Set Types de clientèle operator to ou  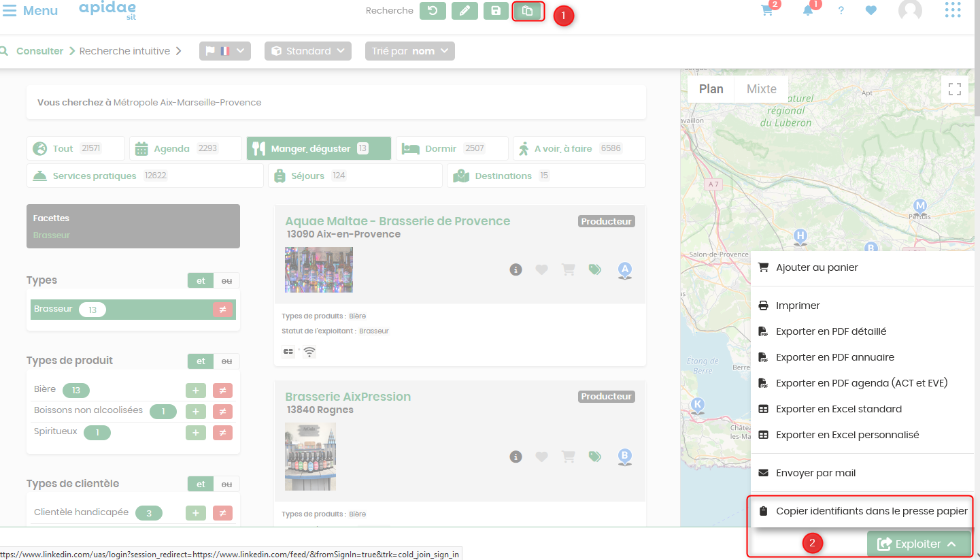point(226,484)
